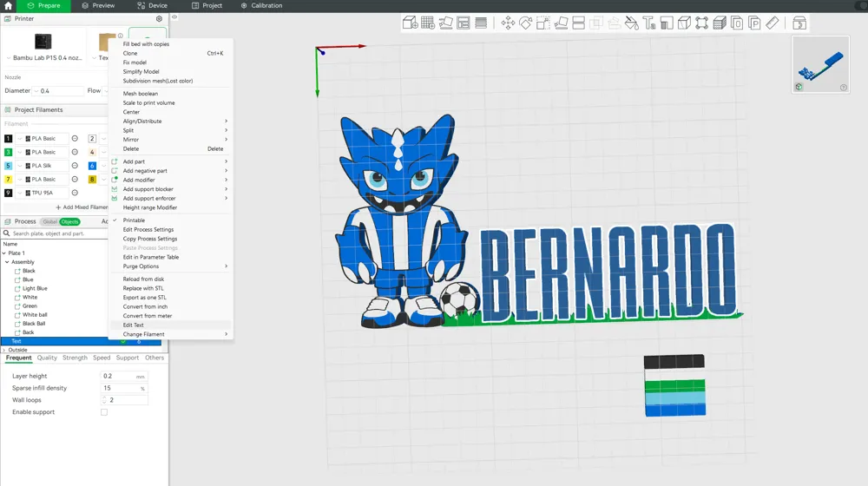This screenshot has height=486, width=868.
Task: Select the Light Blue part in tree
Action: pos(35,288)
